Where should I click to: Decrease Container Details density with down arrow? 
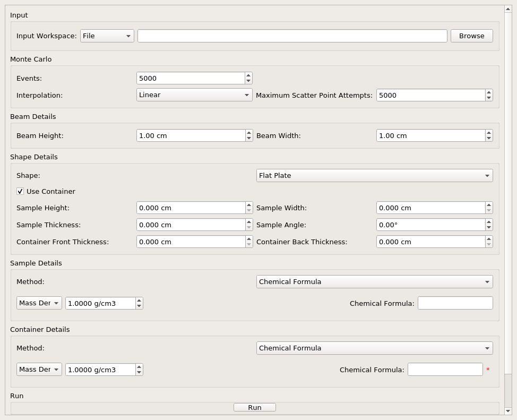coord(139,373)
